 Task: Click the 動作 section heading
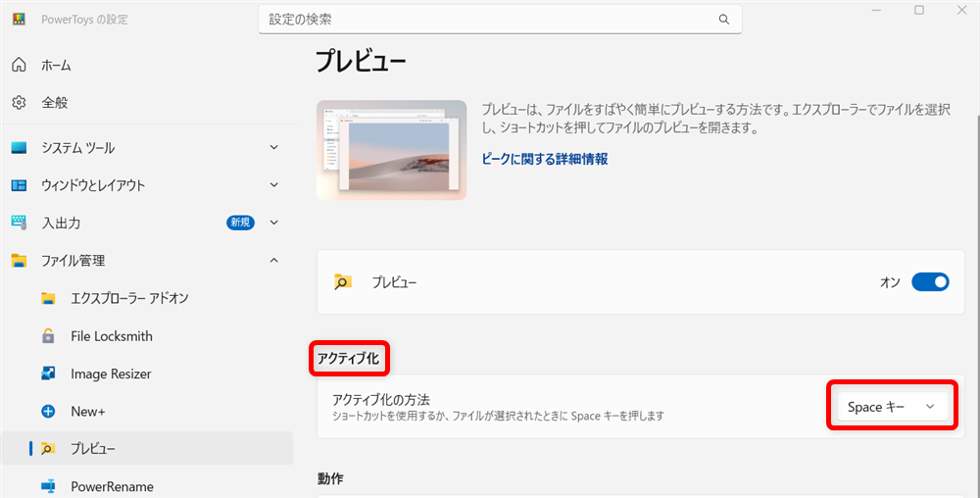click(330, 478)
